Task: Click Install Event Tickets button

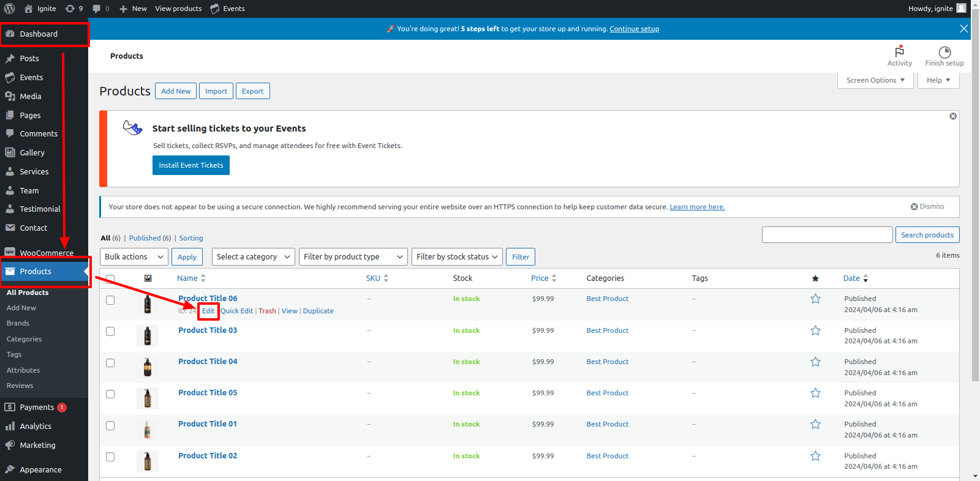Action: (191, 165)
